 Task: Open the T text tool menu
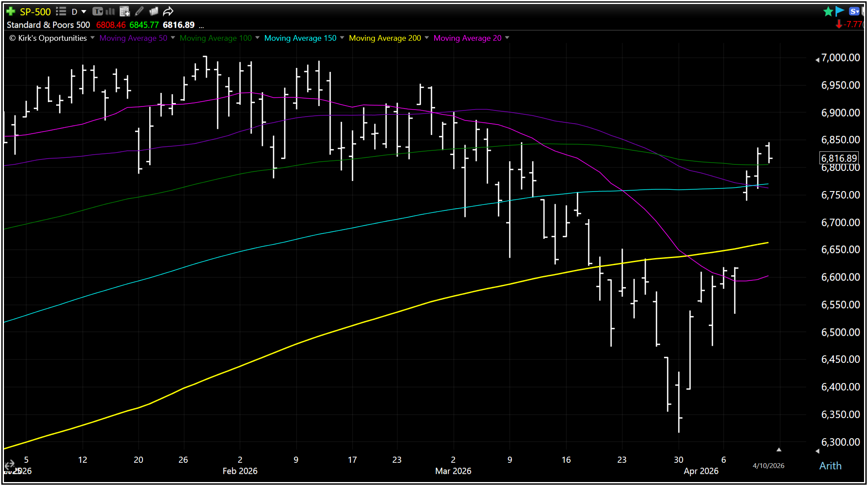click(98, 11)
